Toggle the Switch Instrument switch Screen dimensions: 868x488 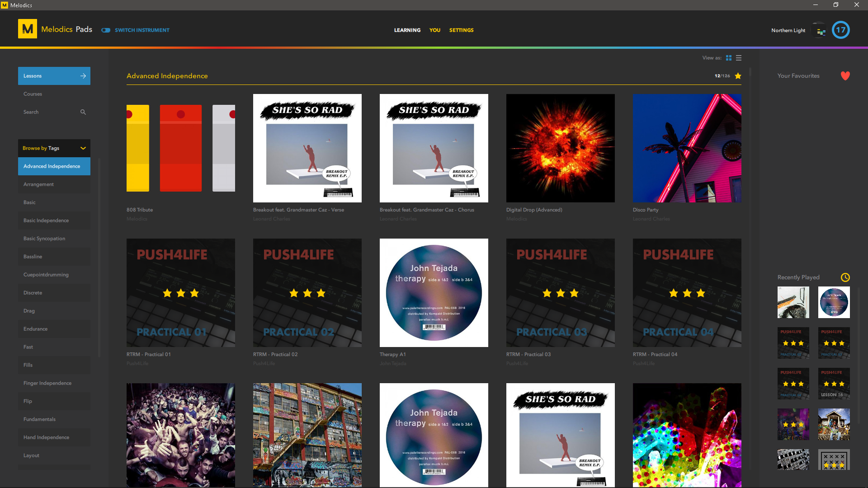tap(106, 30)
